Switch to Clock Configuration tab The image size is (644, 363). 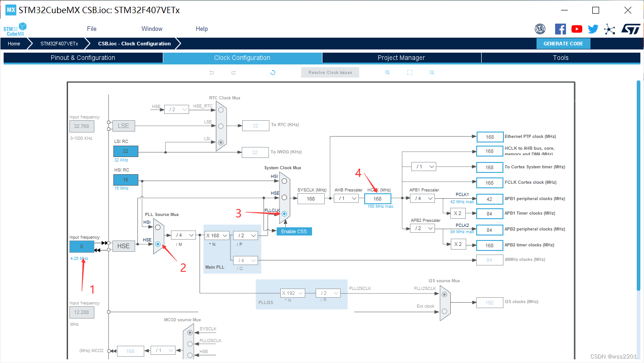tap(242, 58)
